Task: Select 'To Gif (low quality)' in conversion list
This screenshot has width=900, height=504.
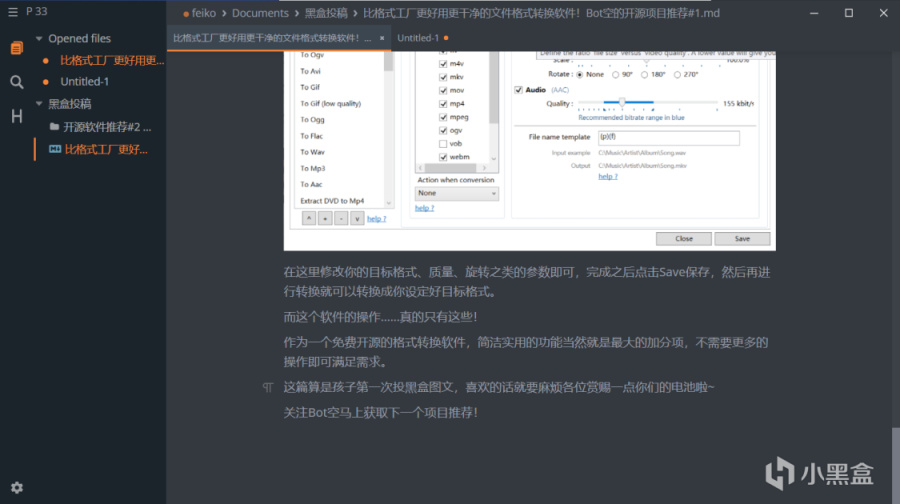Action: (x=331, y=104)
